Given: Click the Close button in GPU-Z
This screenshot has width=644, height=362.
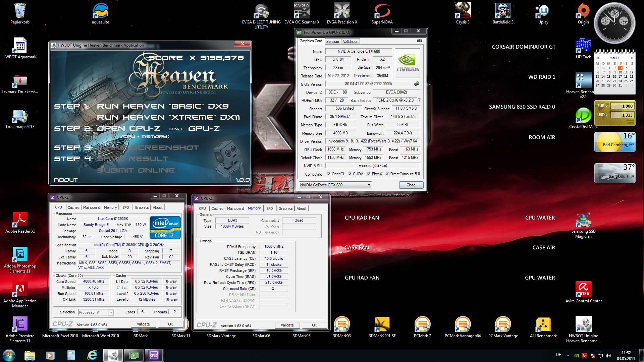Looking at the screenshot, I should pos(411,185).
